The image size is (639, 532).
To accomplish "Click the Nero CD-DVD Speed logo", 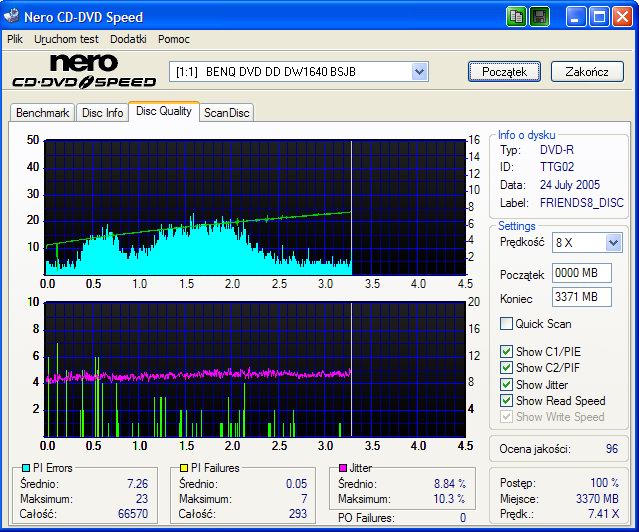I will pyautogui.click(x=84, y=71).
